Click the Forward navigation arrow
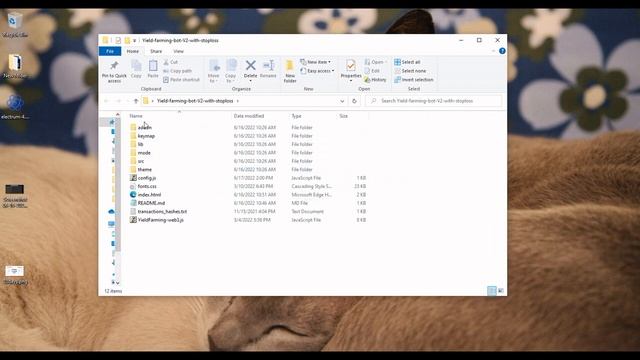The height and width of the screenshot is (360, 640). point(118,101)
